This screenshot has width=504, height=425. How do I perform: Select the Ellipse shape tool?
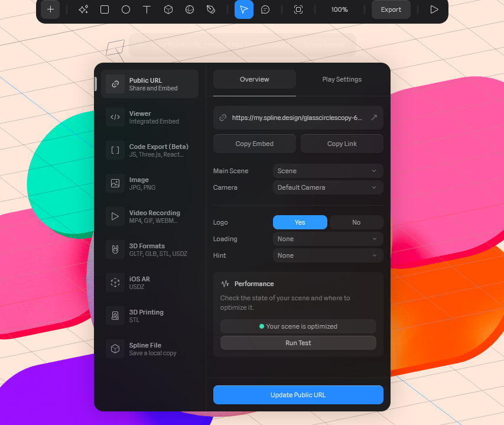(126, 9)
